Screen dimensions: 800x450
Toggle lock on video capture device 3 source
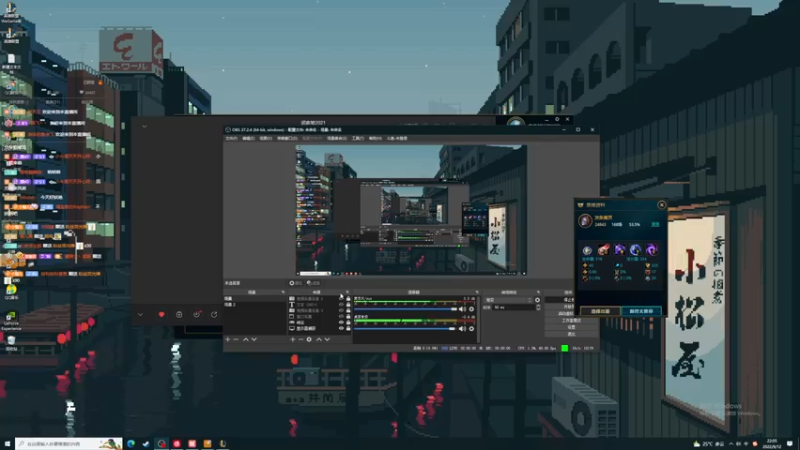coord(348,310)
